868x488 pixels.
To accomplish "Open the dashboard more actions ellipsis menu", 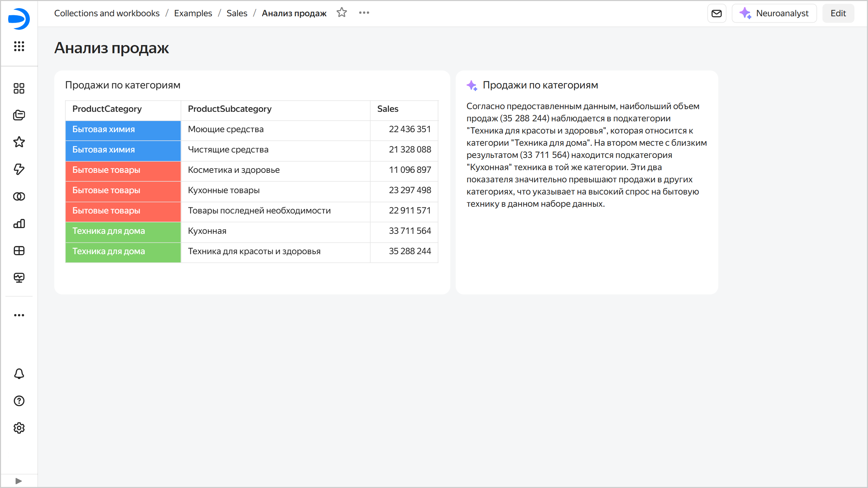I will point(364,13).
